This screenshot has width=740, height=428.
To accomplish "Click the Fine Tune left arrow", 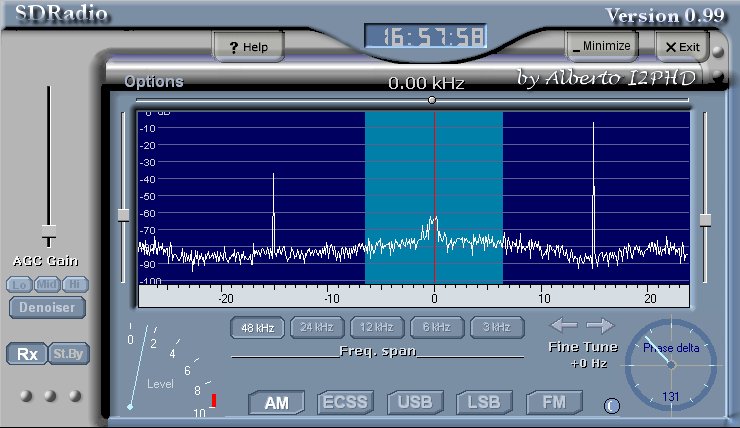I will click(564, 325).
